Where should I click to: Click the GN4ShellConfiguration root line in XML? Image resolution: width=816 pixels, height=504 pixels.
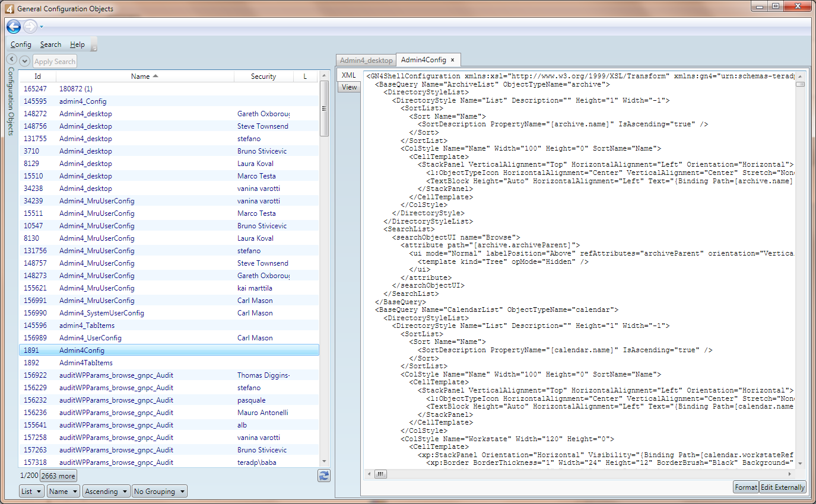pos(580,76)
